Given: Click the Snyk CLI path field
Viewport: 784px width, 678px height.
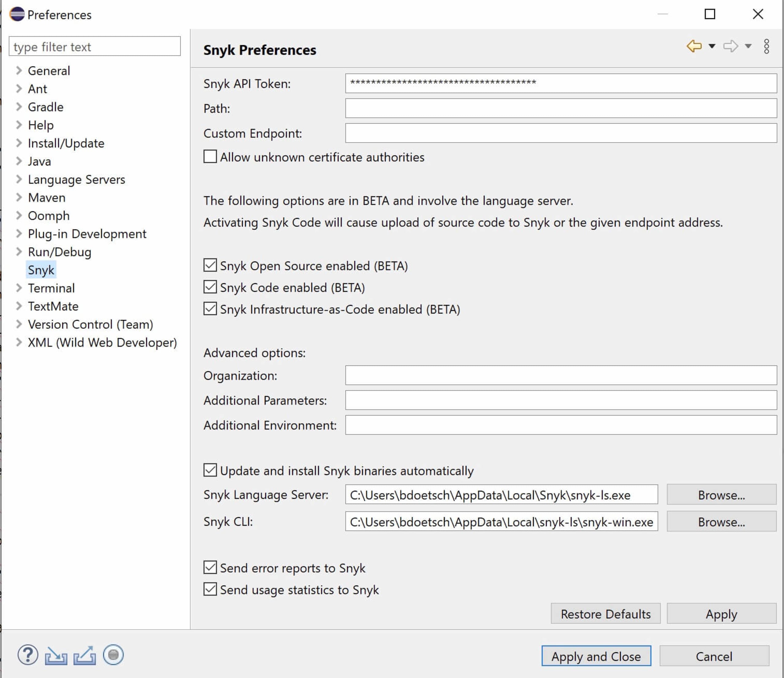Looking at the screenshot, I should pyautogui.click(x=502, y=521).
